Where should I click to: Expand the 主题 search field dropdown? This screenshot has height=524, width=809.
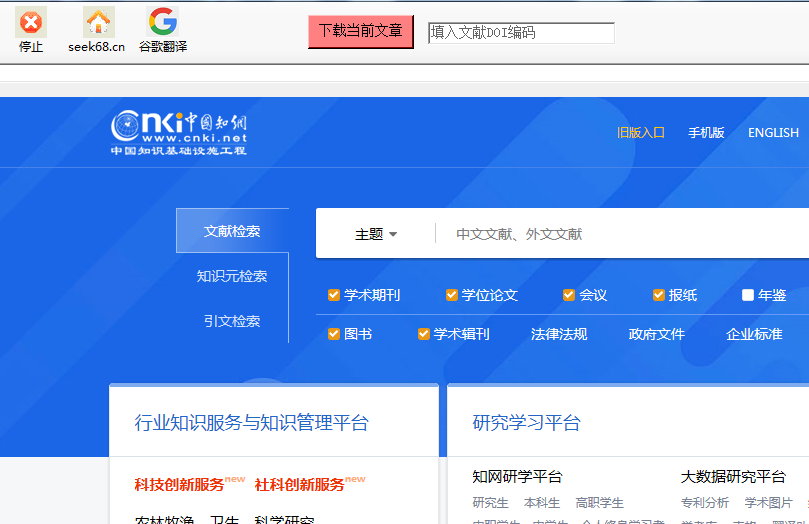point(376,234)
